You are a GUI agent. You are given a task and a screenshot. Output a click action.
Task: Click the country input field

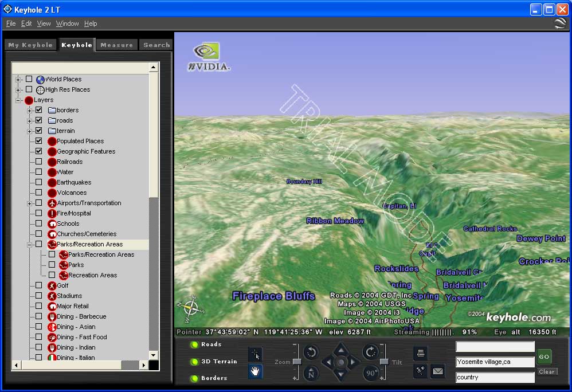(495, 377)
